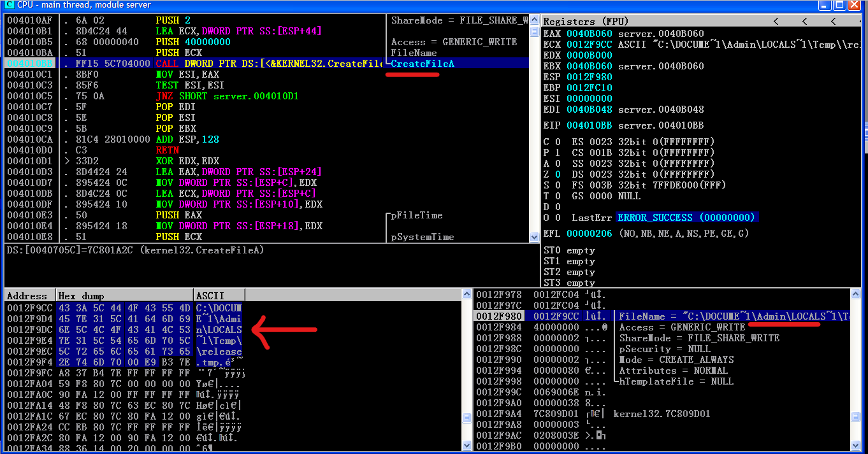Viewport: 868px width, 454px height.
Task: Click the hex dump pane scroll-down arrow
Action: click(467, 445)
